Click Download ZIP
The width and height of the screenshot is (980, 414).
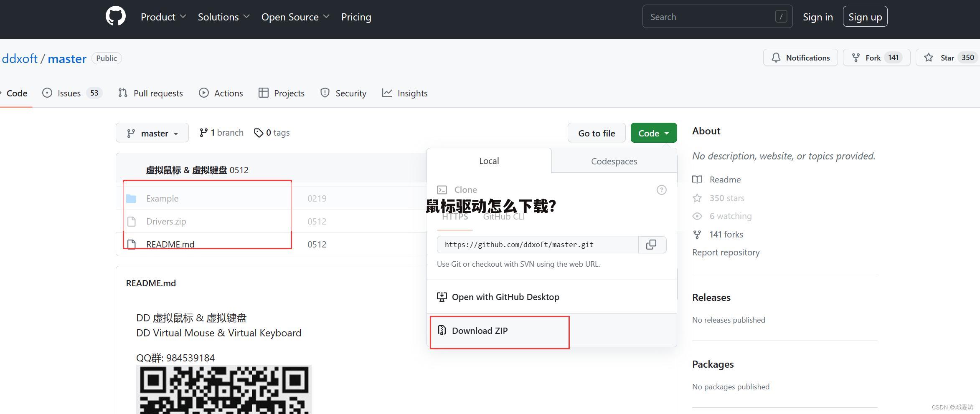pos(480,331)
